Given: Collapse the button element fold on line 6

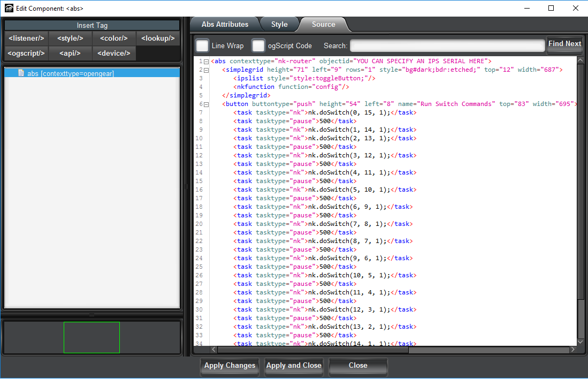Looking at the screenshot, I should [x=206, y=104].
